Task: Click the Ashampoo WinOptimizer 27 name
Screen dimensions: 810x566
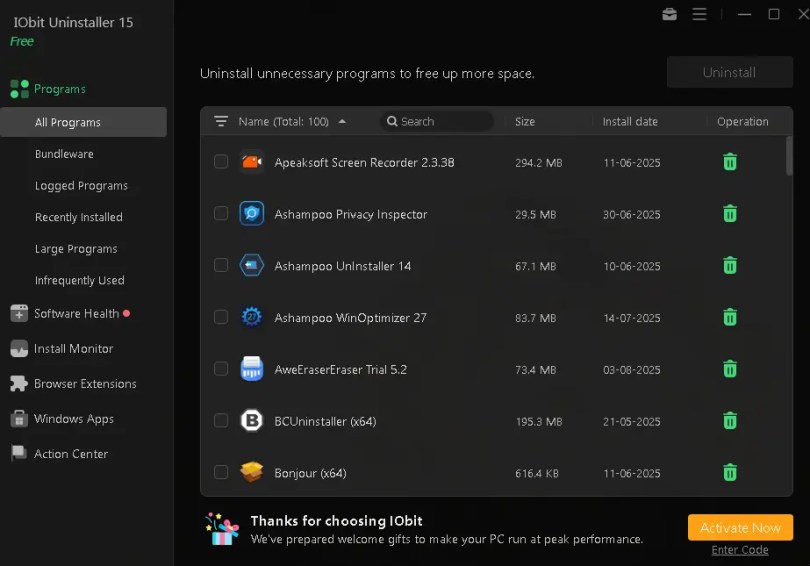Action: pos(350,318)
